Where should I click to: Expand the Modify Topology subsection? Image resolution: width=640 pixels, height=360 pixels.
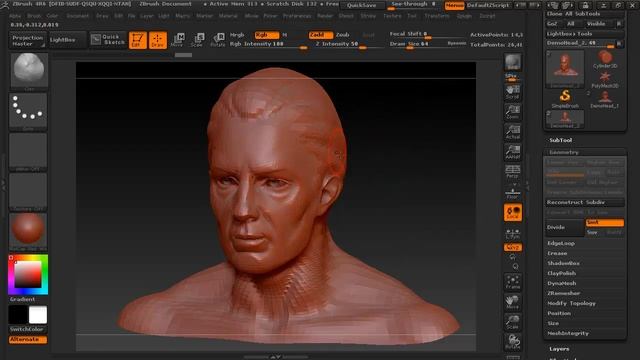pyautogui.click(x=571, y=303)
